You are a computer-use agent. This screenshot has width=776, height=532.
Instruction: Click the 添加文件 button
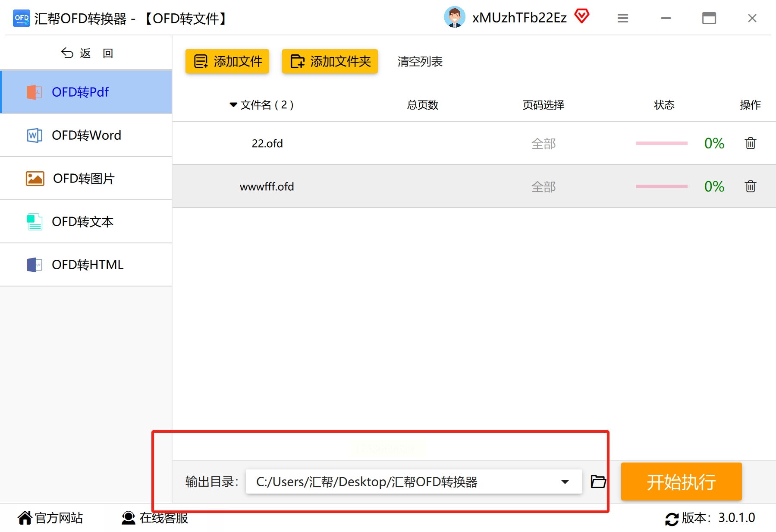click(x=227, y=61)
